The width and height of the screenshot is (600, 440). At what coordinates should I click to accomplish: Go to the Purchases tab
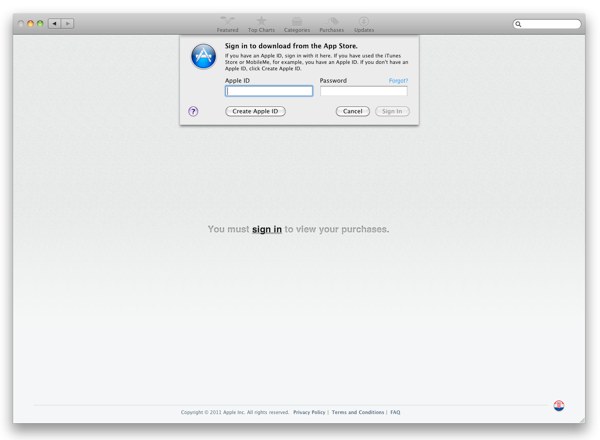click(331, 24)
